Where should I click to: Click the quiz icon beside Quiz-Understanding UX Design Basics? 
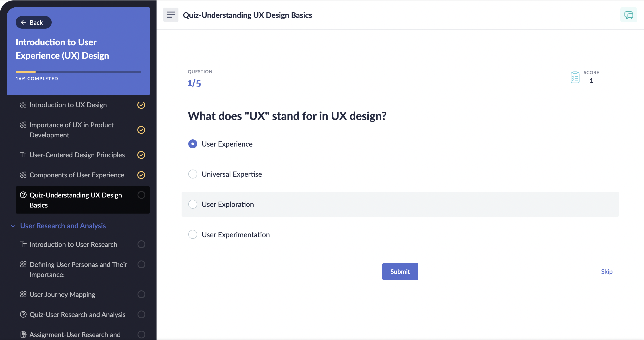[x=23, y=195]
